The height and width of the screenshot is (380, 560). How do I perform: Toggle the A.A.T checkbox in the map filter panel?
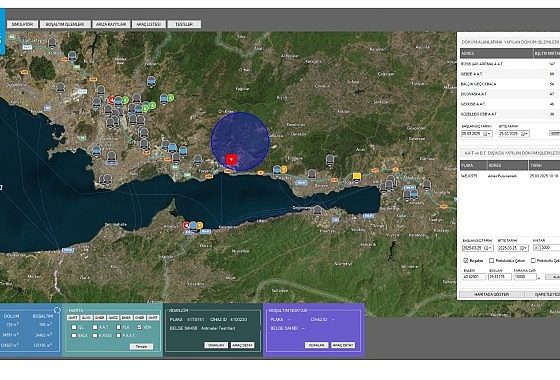95,327
